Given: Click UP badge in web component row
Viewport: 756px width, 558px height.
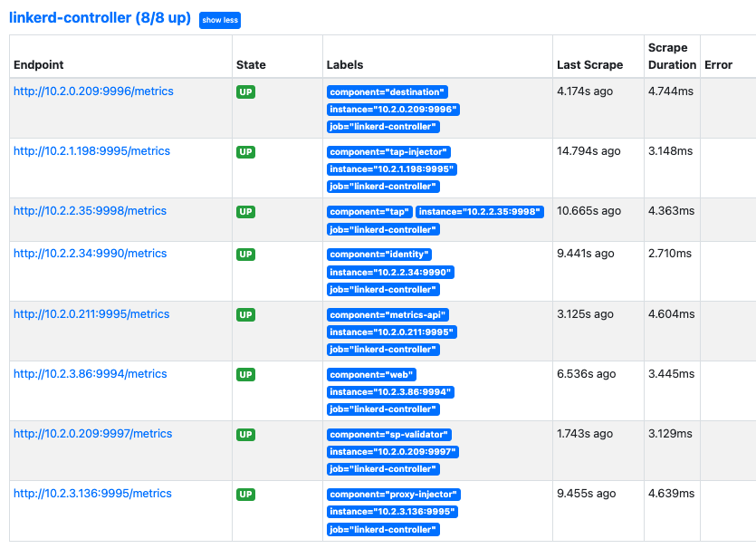Looking at the screenshot, I should point(246,375).
